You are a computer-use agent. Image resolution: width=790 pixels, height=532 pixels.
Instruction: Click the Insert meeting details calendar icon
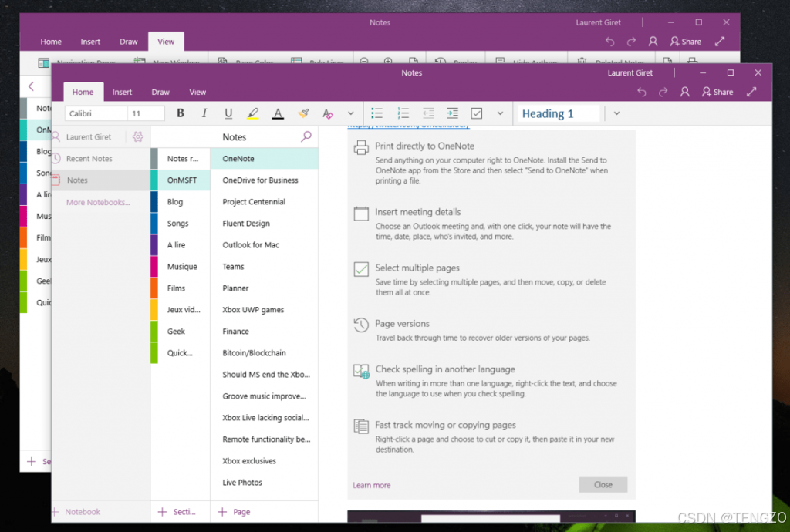click(361, 214)
